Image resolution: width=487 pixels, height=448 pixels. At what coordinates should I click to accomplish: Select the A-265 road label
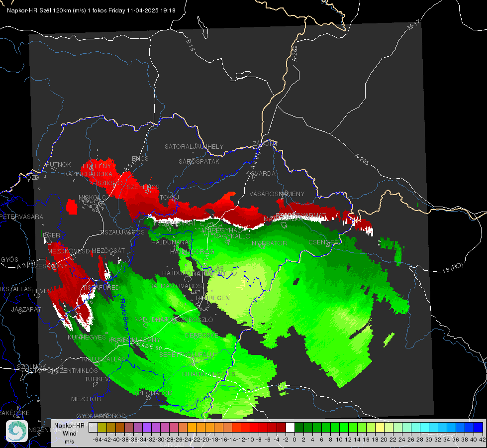pos(362,159)
